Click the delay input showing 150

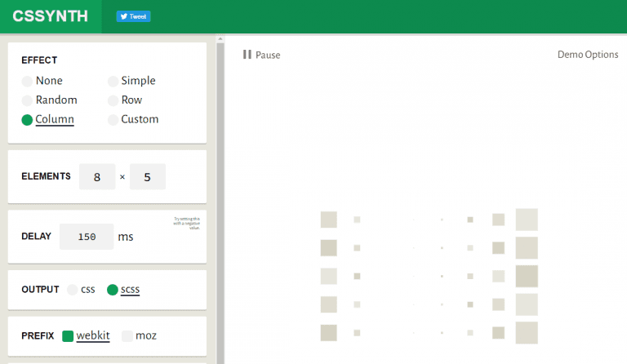pos(87,237)
